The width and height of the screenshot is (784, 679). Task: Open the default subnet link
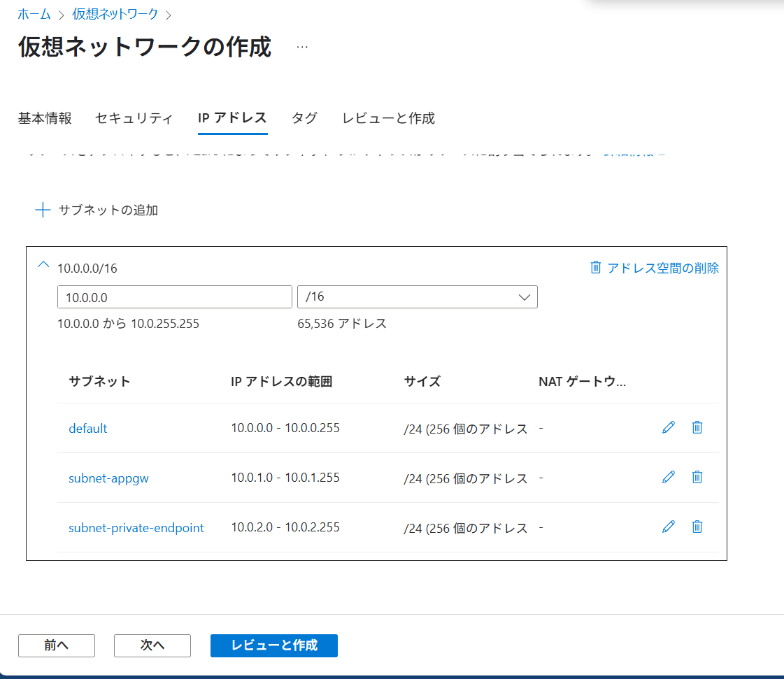[88, 429]
